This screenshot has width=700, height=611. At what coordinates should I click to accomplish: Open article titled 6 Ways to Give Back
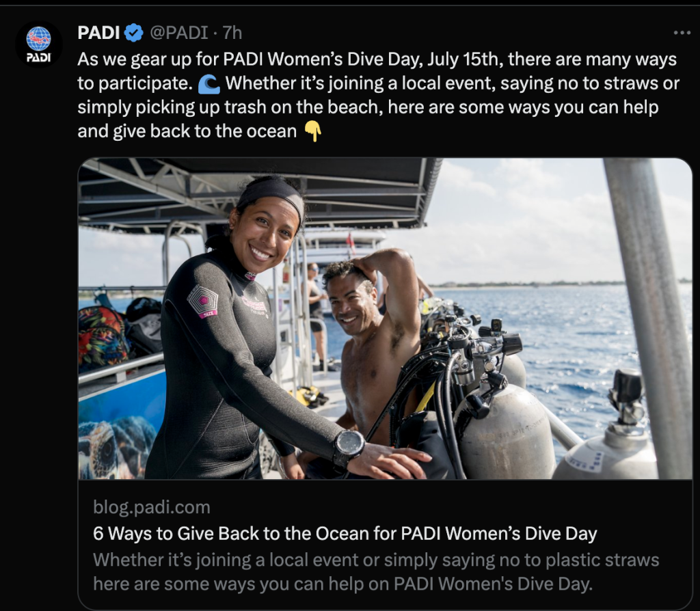click(345, 533)
